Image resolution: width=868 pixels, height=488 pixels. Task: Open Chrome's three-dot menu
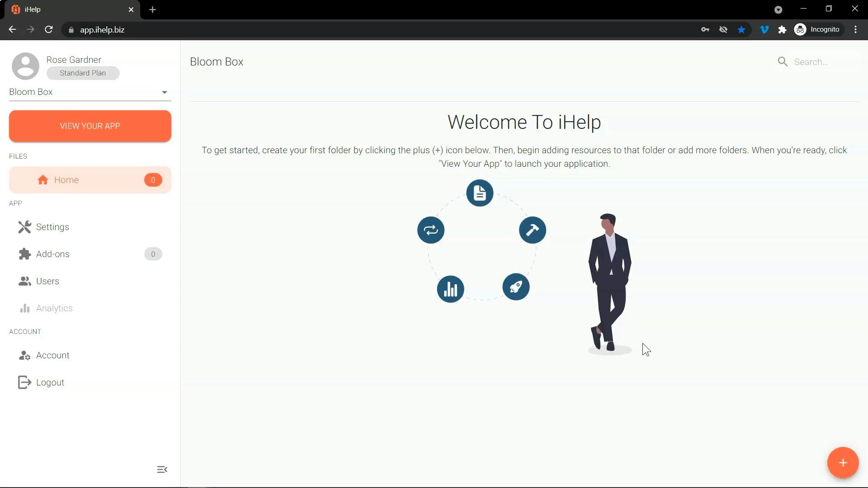click(x=856, y=29)
